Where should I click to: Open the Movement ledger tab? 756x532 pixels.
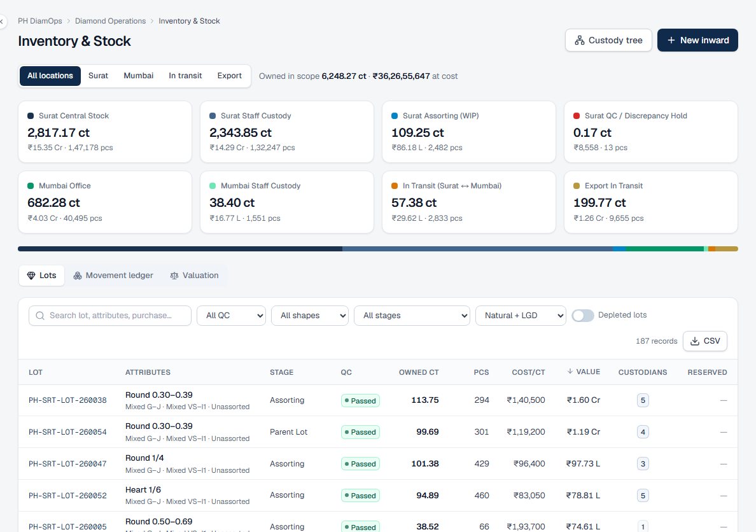[113, 276]
